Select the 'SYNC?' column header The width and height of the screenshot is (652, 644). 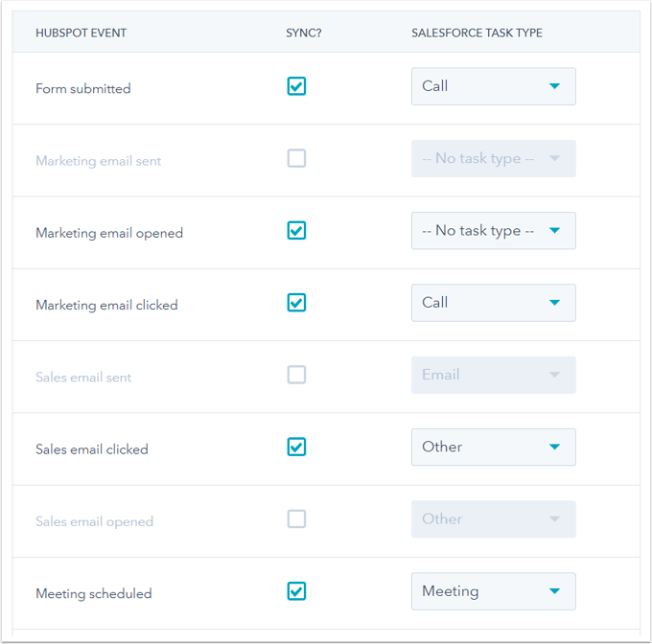pyautogui.click(x=304, y=33)
